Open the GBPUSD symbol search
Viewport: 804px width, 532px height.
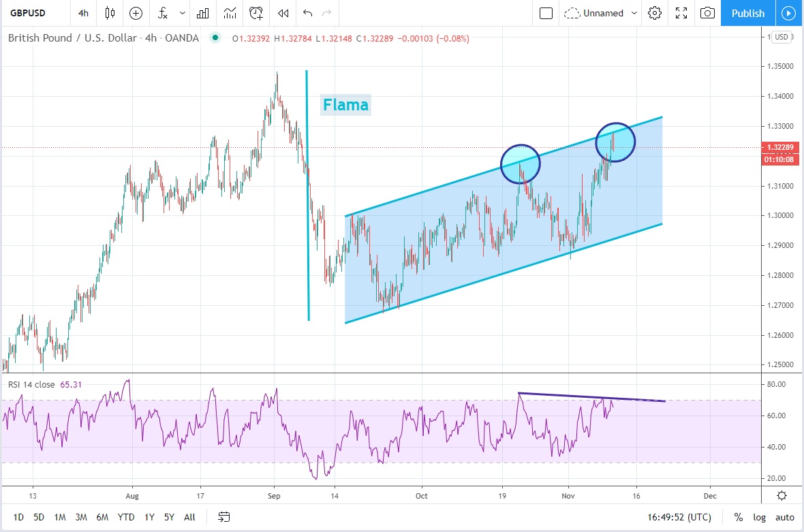pos(28,13)
